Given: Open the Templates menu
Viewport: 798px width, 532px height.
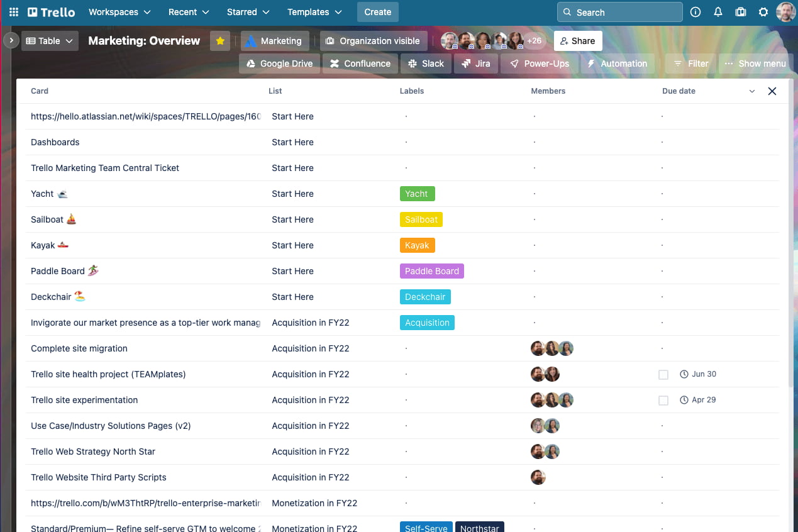Looking at the screenshot, I should [314, 11].
